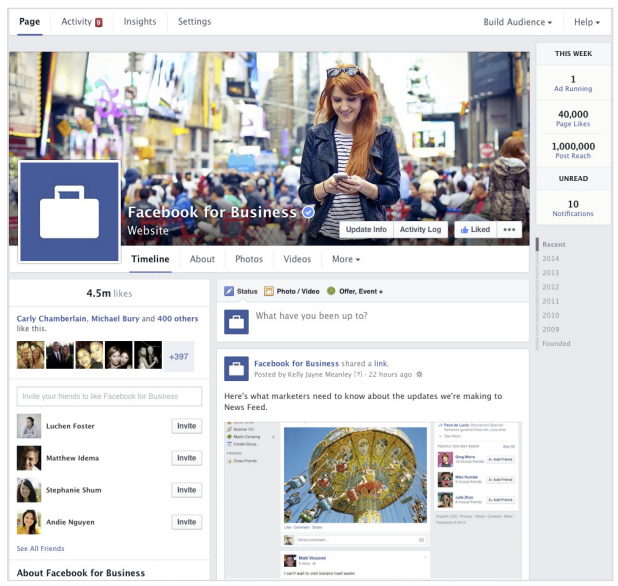Image resolution: width=618 pixels, height=586 pixels.
Task: Click Luchen Foster's profile photo
Action: tap(29, 426)
